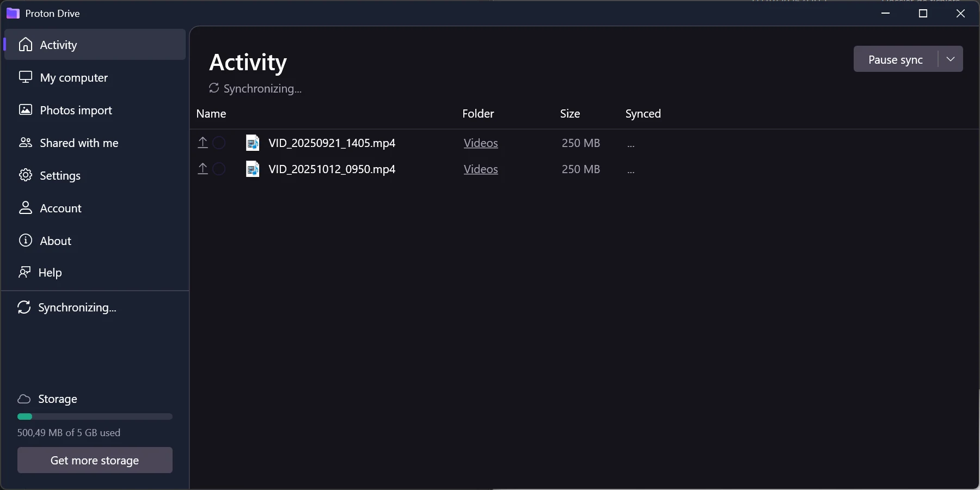Viewport: 980px width, 490px height.
Task: Click the sidebar Synchronizing status icon
Action: coord(24,308)
